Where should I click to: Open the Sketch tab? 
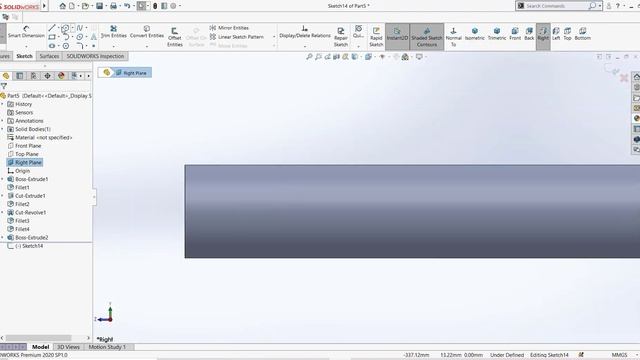click(24, 56)
